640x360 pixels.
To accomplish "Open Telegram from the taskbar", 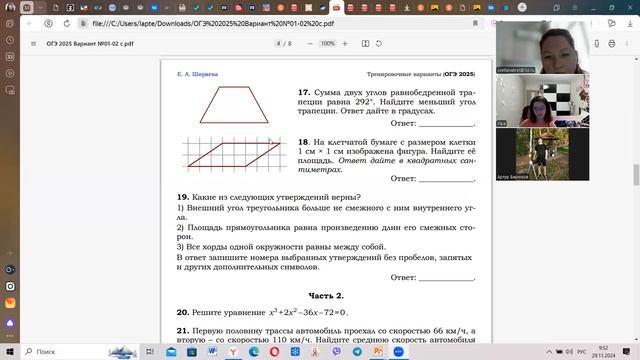I will pos(357,351).
